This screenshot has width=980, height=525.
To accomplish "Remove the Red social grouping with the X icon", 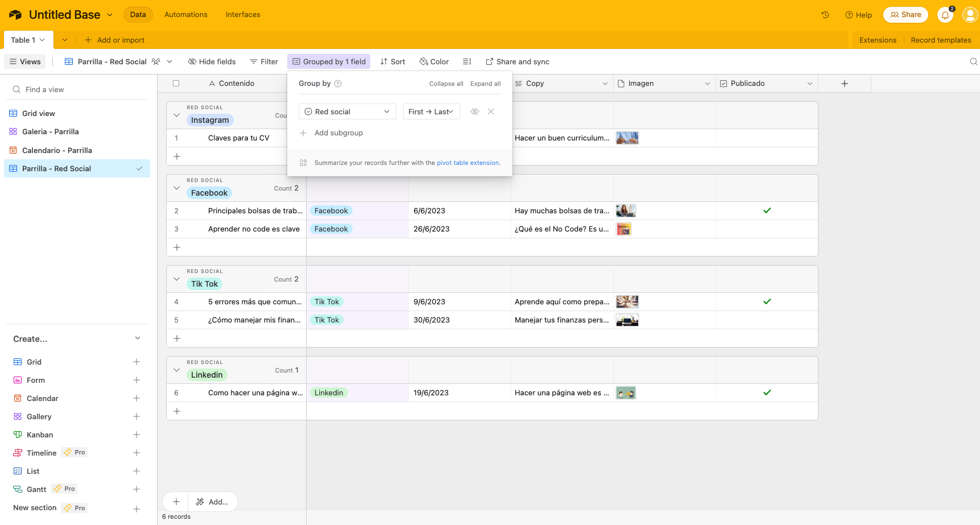I will 491,111.
